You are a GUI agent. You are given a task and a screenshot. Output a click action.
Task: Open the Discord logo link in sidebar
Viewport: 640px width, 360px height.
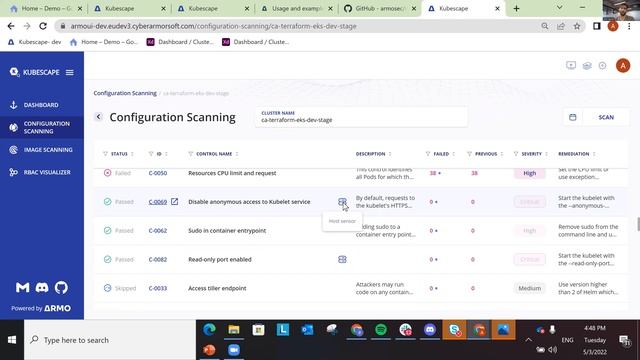42,288
